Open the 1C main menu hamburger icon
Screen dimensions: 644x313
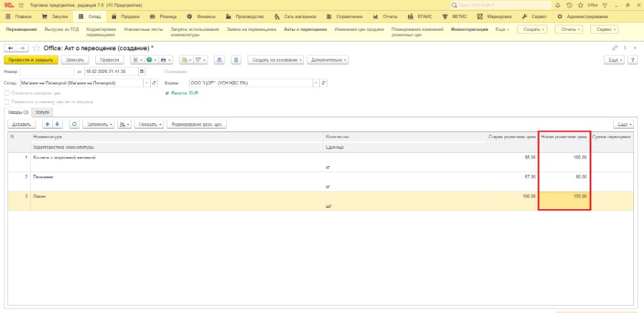tap(21, 5)
